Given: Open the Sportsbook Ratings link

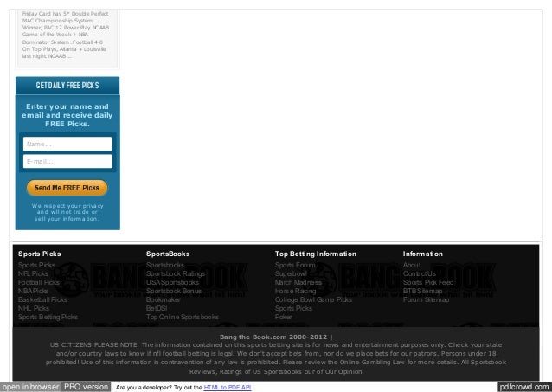Looking at the screenshot, I should 176,273.
